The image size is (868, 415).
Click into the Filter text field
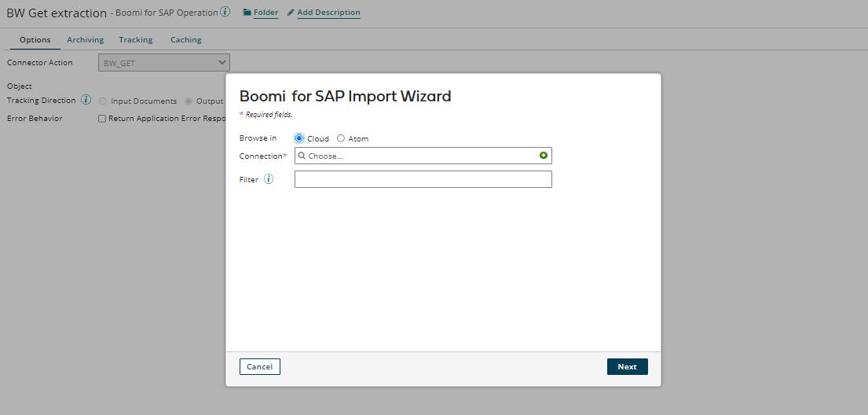[x=423, y=179]
